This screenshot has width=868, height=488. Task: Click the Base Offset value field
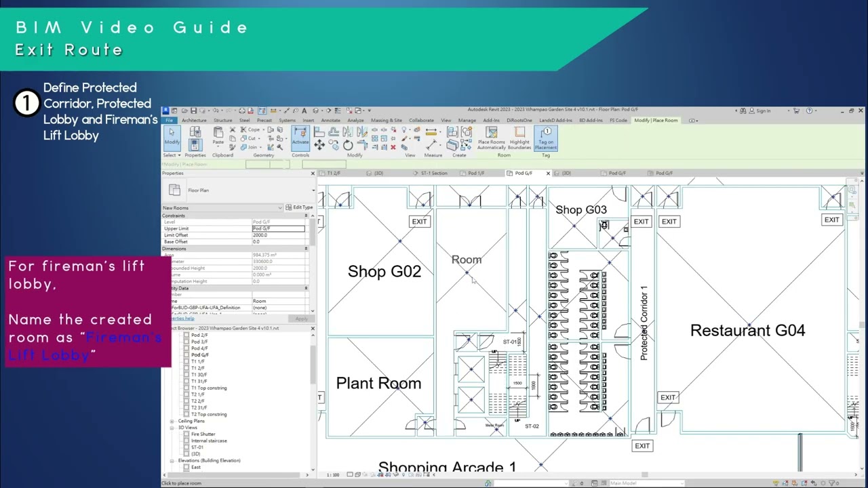pyautogui.click(x=279, y=241)
